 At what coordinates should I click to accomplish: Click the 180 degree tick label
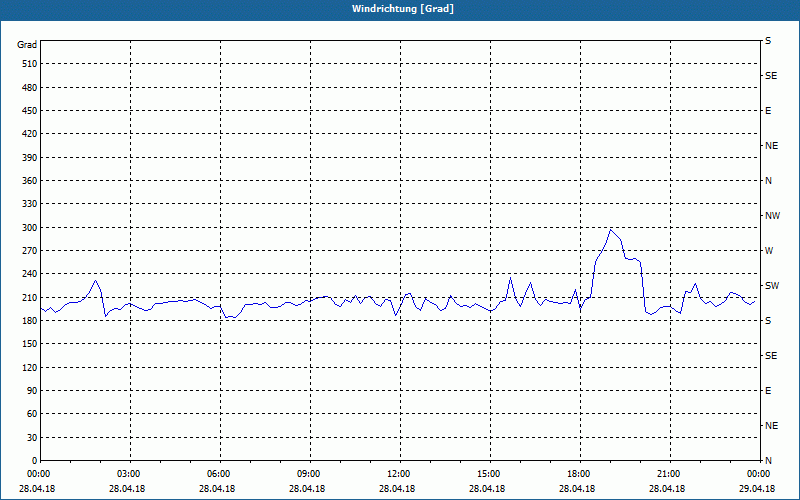click(x=30, y=321)
